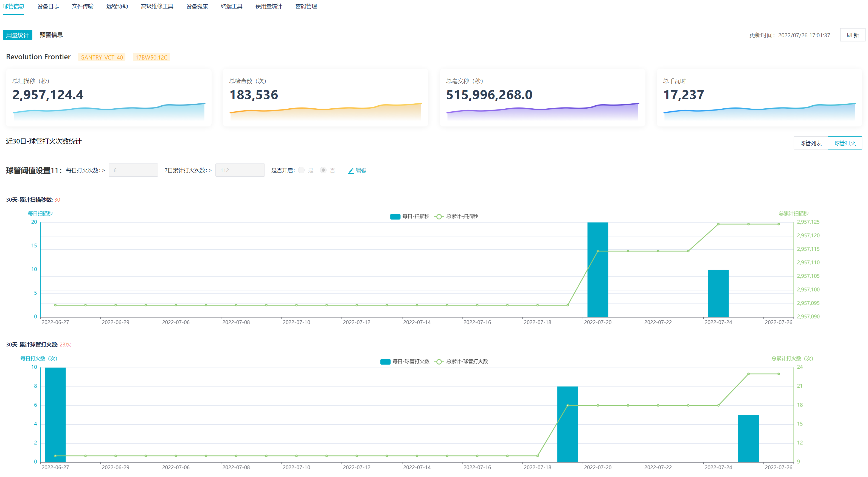Image resolution: width=868 pixels, height=477 pixels.
Task: Open the 远程协助 tab
Action: pos(117,6)
